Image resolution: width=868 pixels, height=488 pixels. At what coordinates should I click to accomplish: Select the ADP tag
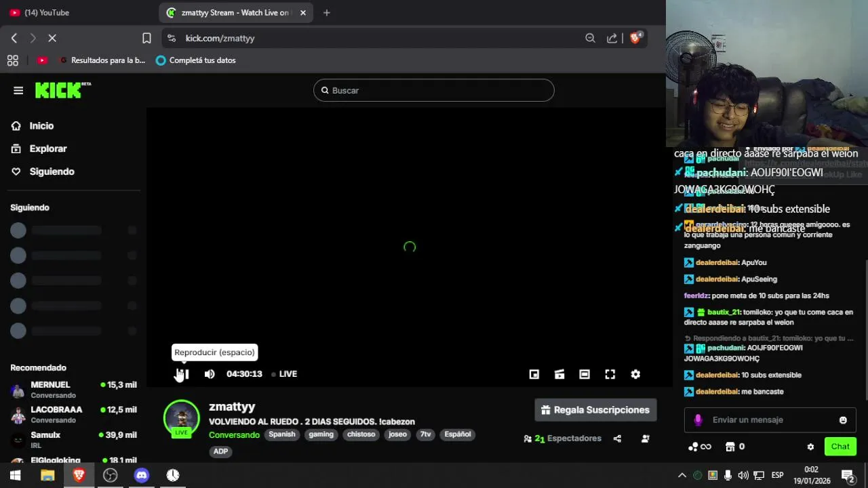[x=221, y=451]
